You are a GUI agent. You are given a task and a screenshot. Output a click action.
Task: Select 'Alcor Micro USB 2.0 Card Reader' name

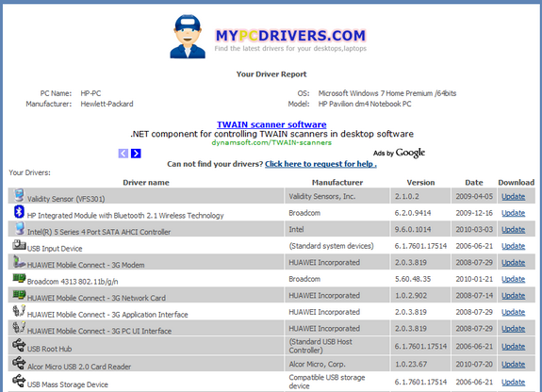coord(79,367)
